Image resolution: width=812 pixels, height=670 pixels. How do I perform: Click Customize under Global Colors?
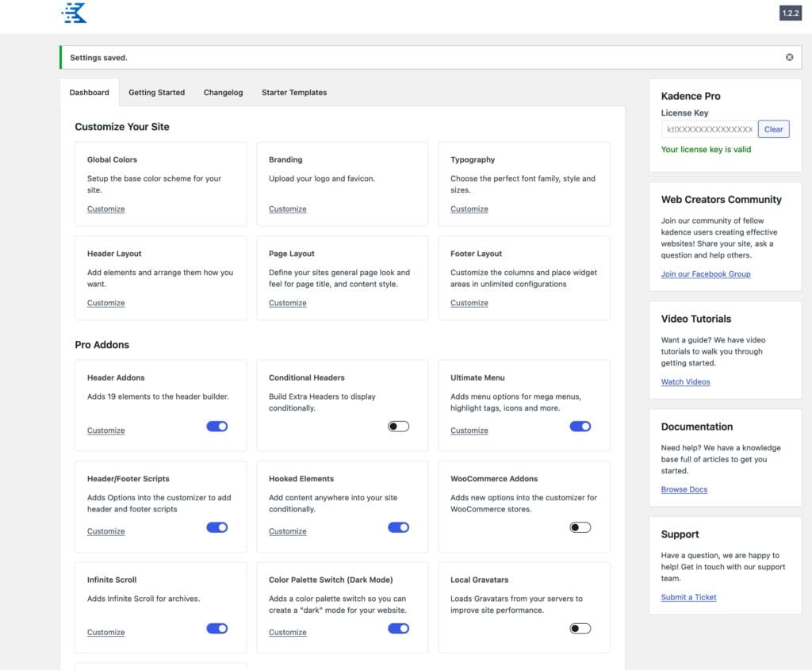105,209
